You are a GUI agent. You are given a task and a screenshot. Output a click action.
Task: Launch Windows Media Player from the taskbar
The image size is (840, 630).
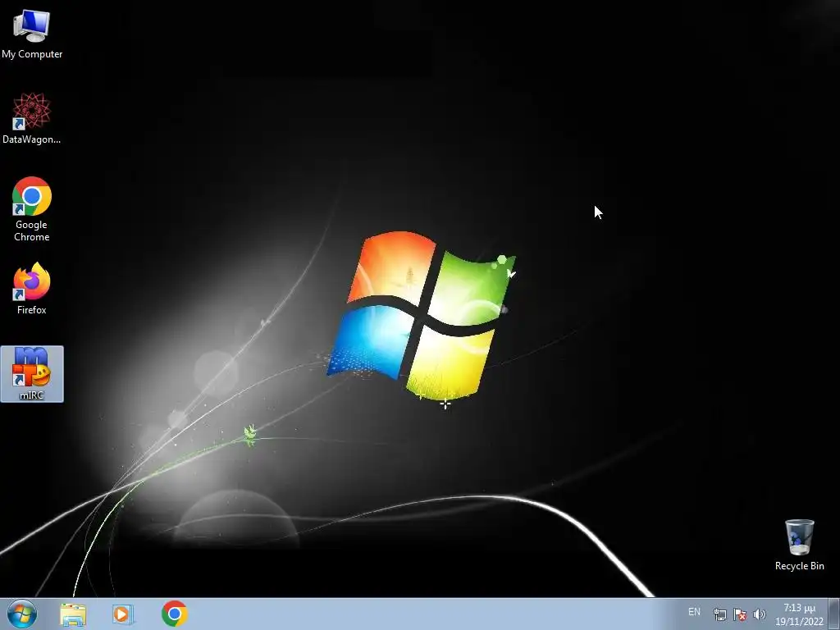[123, 614]
